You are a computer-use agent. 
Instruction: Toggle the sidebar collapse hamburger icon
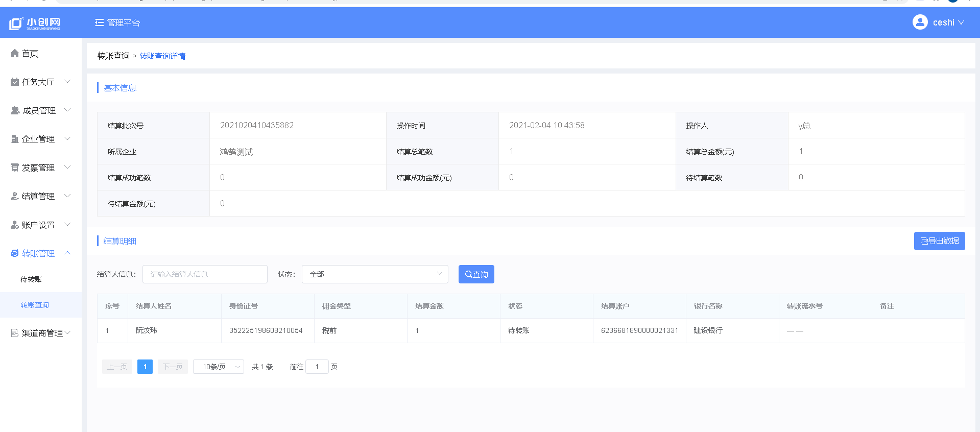[99, 22]
